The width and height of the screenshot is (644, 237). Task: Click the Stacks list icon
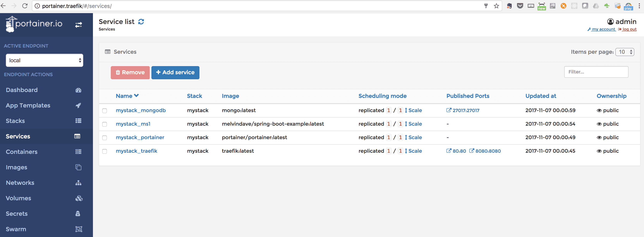78,121
